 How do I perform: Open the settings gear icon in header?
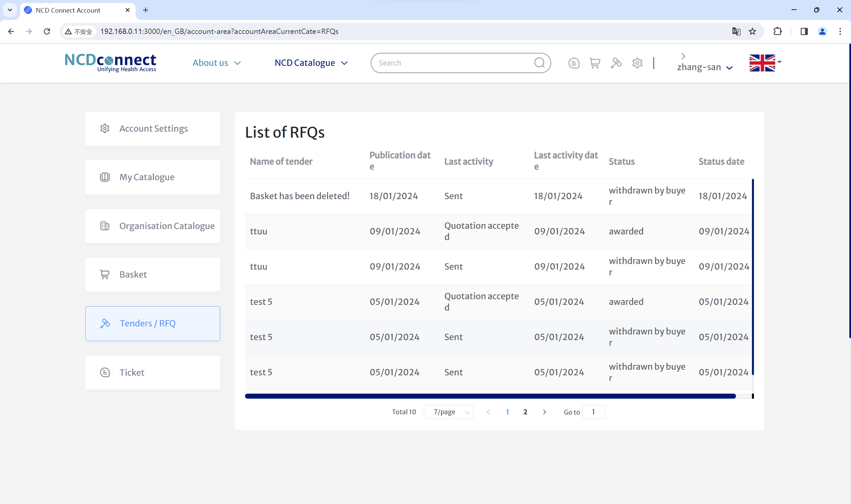[x=637, y=63]
